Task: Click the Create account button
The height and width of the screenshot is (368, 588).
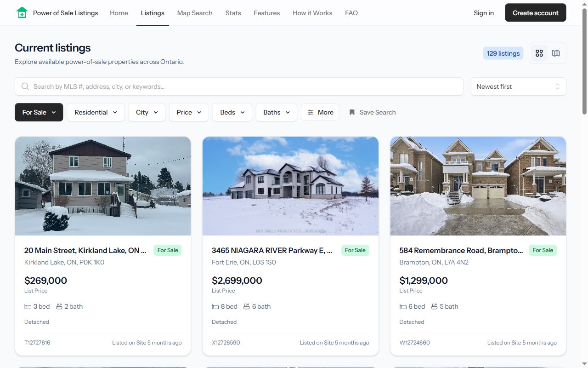Action: click(536, 13)
